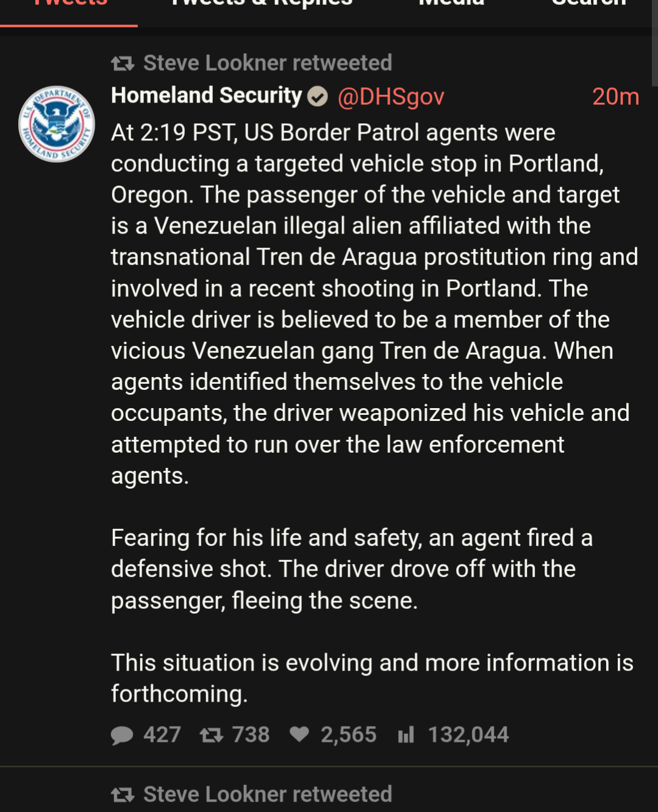Open the Homeland Security profile avatar

[57, 124]
